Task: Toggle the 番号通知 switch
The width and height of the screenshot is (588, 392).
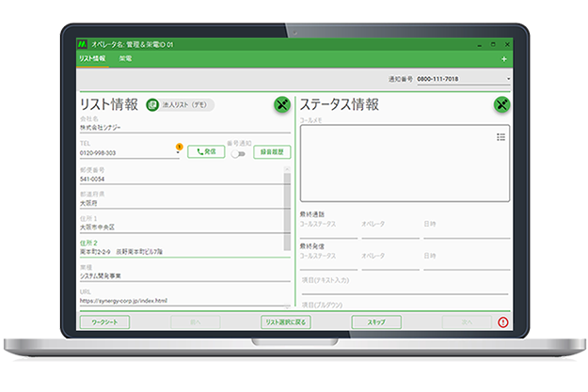Action: coord(237,153)
